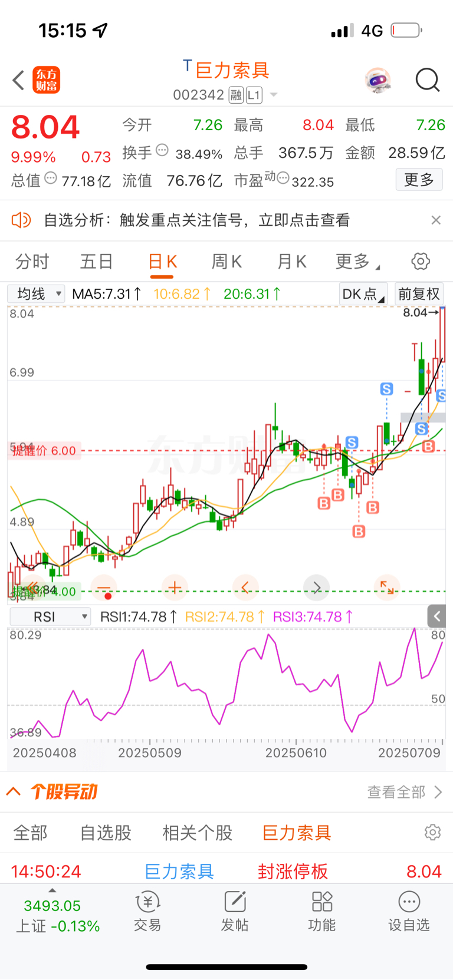This screenshot has width=453, height=980.
Task: Open the 交易 trade icon
Action: coord(147,911)
